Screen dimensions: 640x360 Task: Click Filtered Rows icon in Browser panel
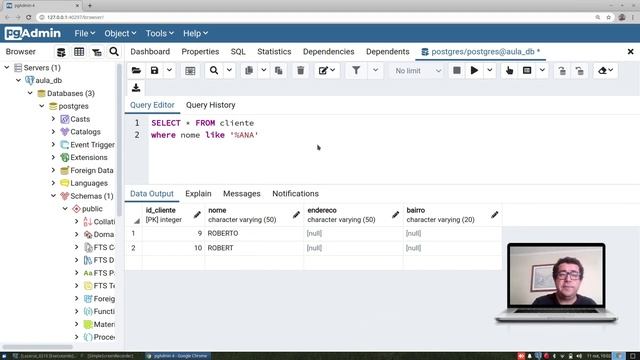coord(97,52)
